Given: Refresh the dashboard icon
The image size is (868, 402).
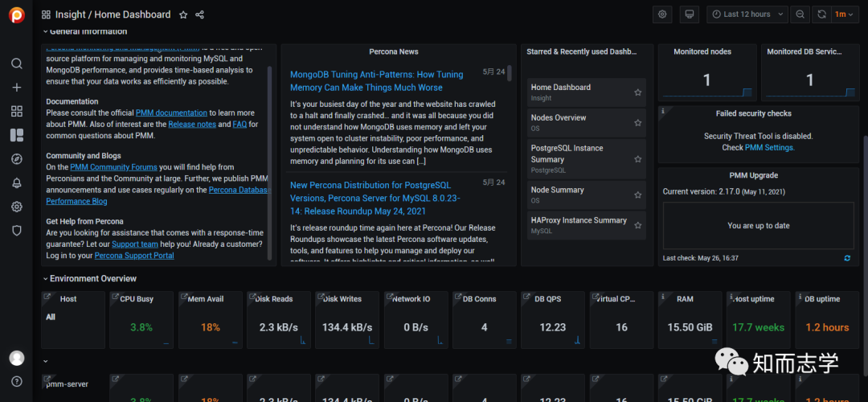Looking at the screenshot, I should 821,14.
